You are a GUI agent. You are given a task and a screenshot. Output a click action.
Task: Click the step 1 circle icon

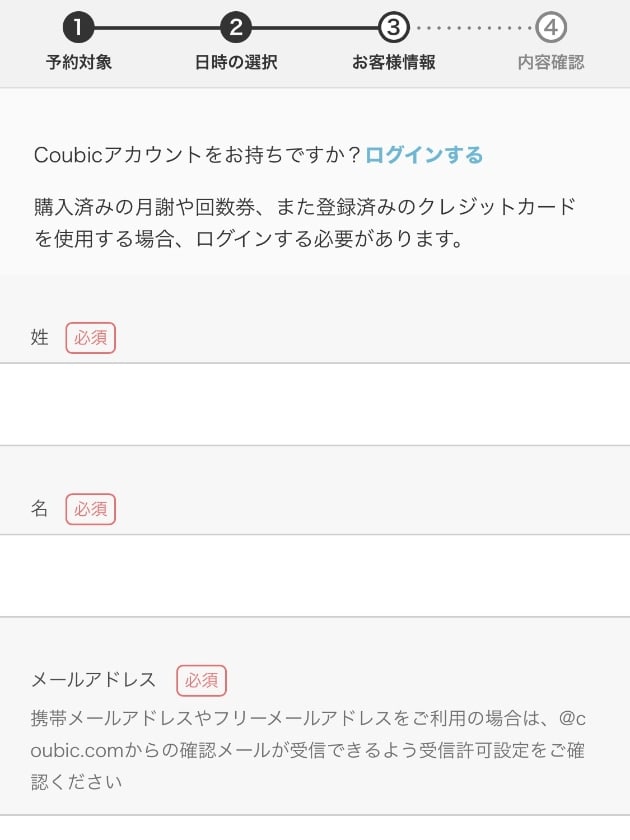click(x=78, y=27)
